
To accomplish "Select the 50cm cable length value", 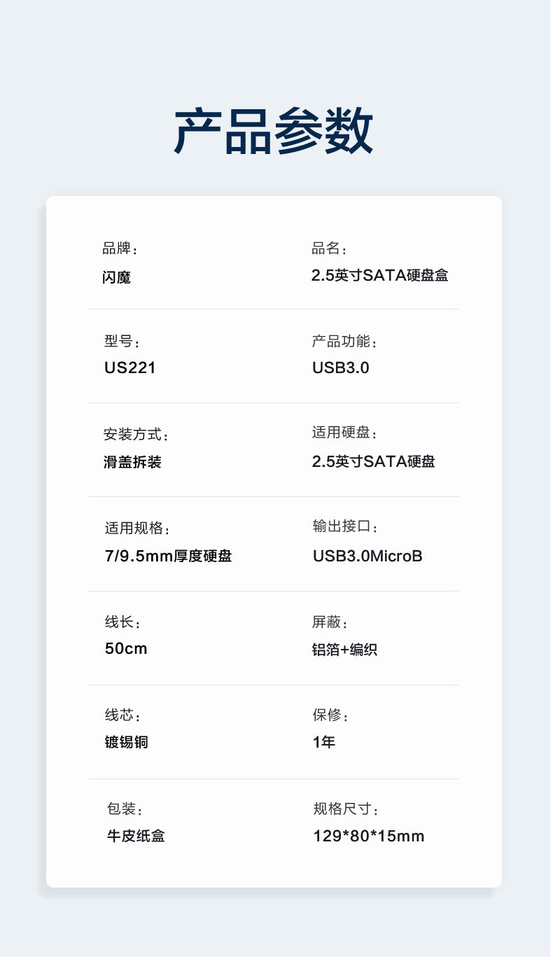I will (126, 649).
